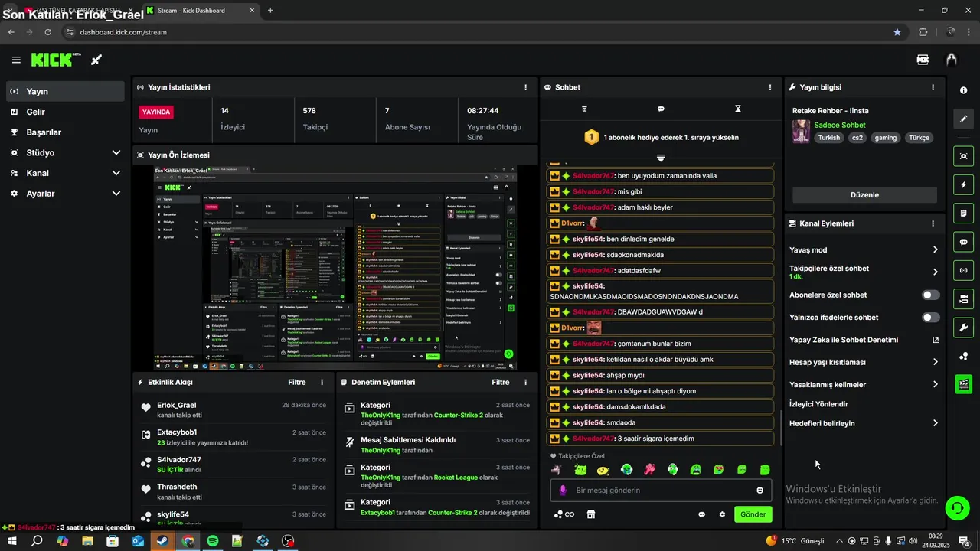The image size is (980, 551).
Task: Click the chat bubble icon beside settings gear
Action: click(x=701, y=514)
